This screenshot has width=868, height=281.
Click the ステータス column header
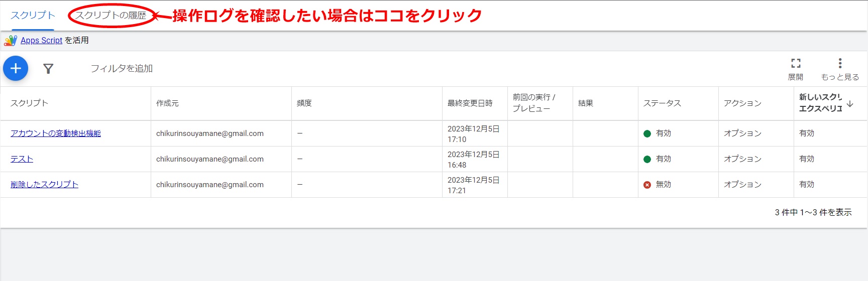pos(662,103)
